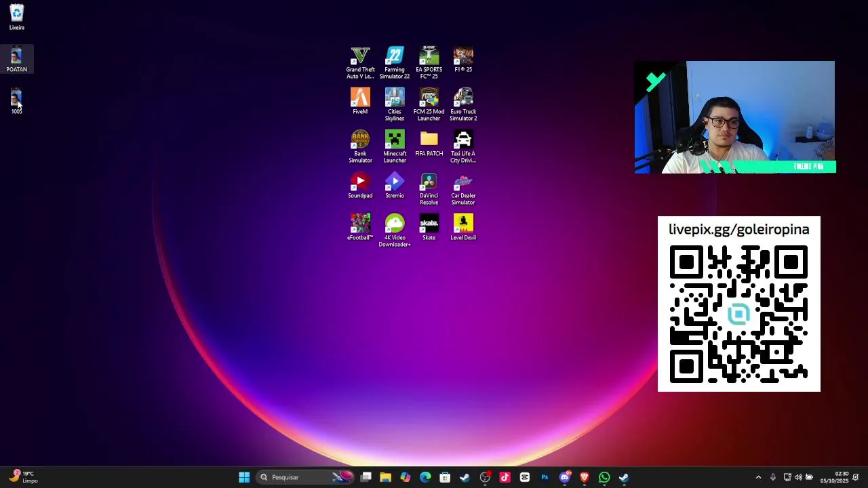Screen dimensions: 868x488
Task: Open the Minecraft Launcher icon
Action: coord(395,147)
